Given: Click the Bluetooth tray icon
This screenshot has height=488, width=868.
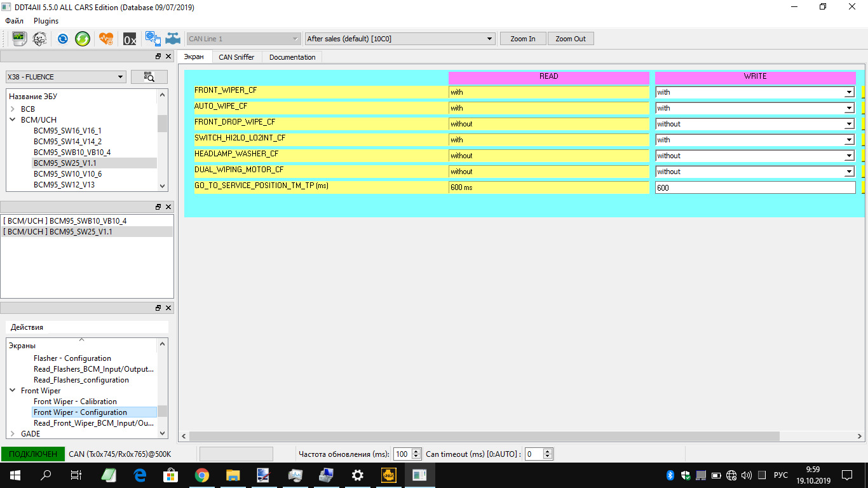Looking at the screenshot, I should pos(670,475).
